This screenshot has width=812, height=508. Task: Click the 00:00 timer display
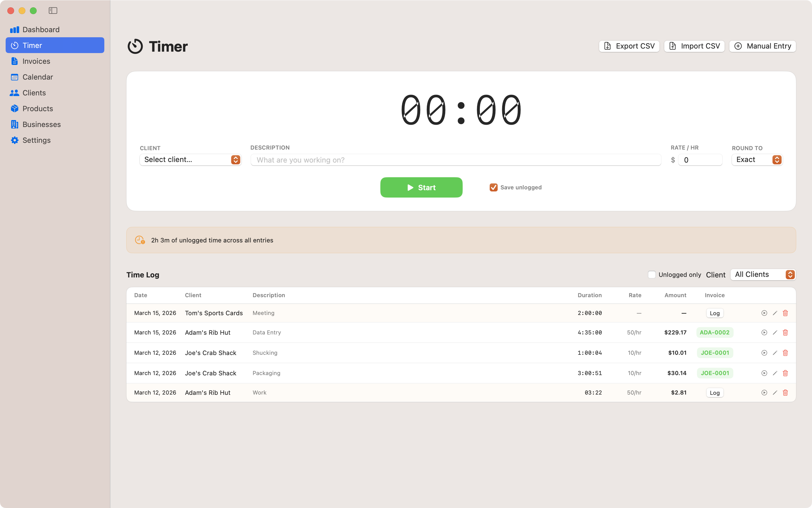point(461,110)
